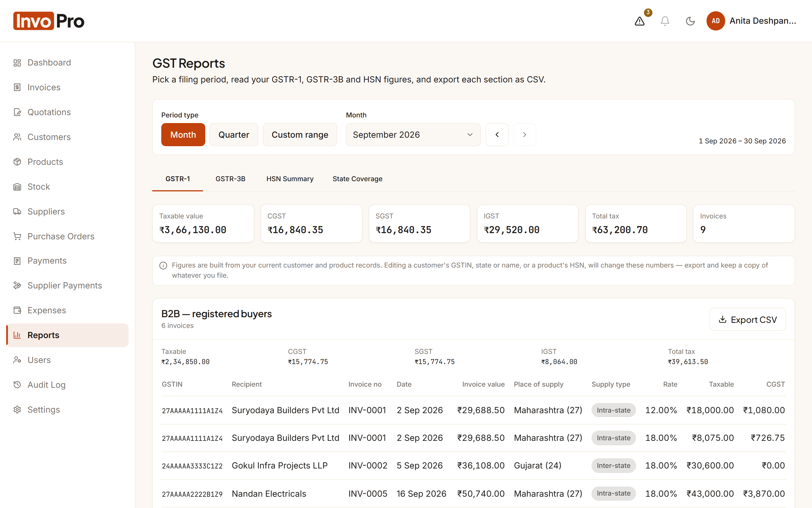Screen dimensions: 812x508
Task: Switch to the GSTR-1 tab
Action: click(178, 179)
